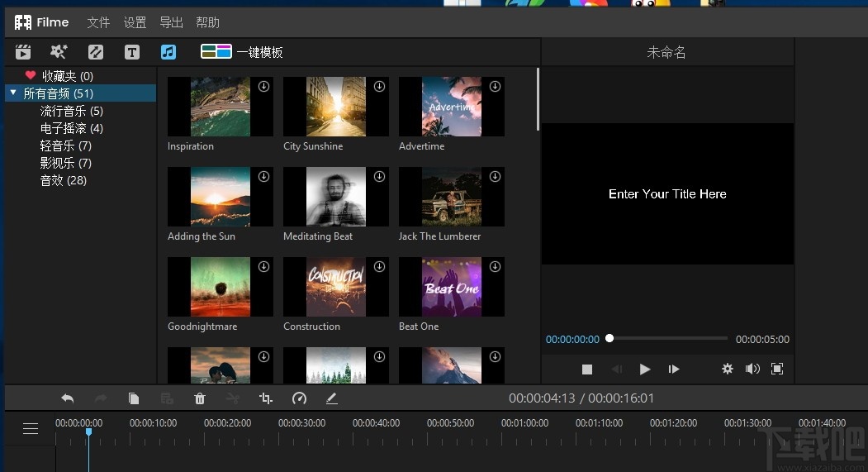Image resolution: width=868 pixels, height=472 pixels.
Task: Select the 音效 (28) category
Action: tap(63, 180)
